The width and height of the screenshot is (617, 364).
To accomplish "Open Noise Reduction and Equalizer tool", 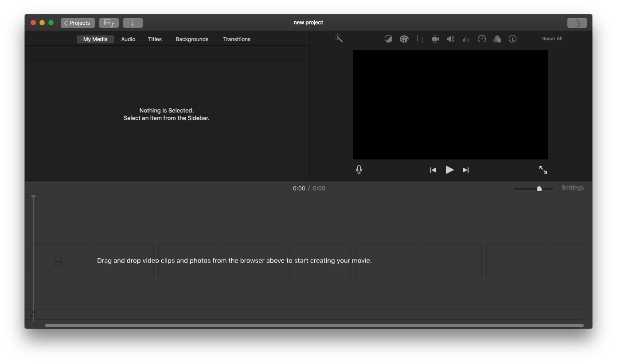I will point(466,39).
